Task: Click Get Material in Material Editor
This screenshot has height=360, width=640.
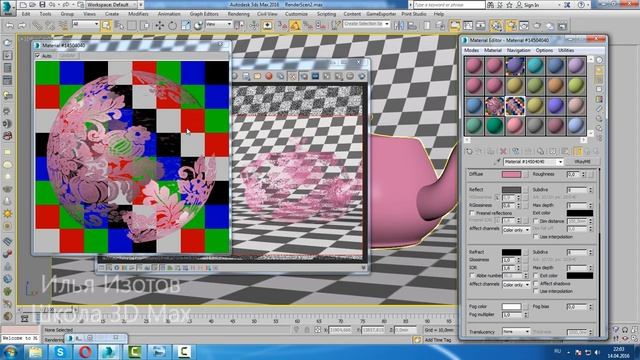Action: [469, 151]
